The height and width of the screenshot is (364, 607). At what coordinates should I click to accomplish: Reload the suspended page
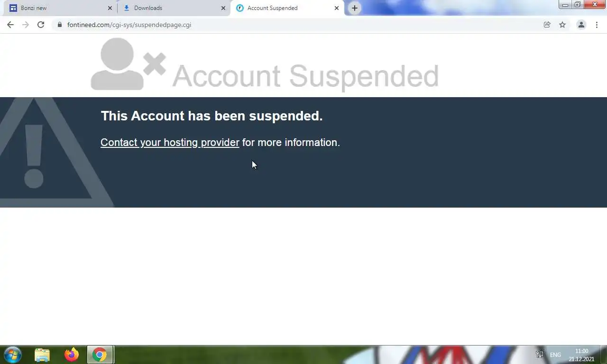(41, 25)
